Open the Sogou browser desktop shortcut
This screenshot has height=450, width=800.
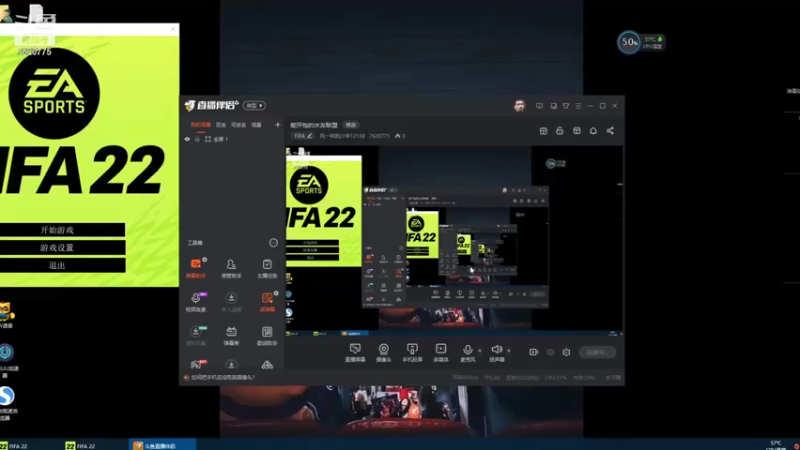[7, 396]
